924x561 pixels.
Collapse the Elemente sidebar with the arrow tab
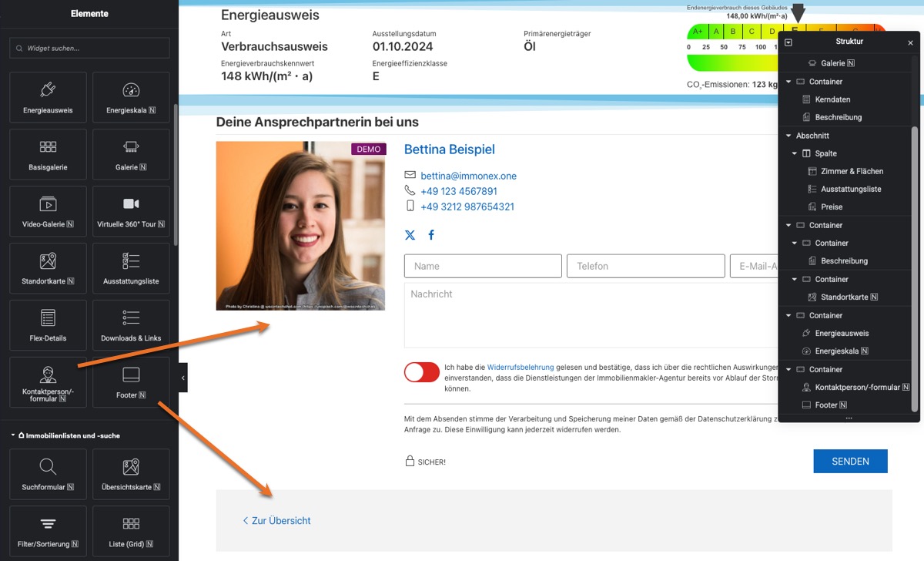coord(182,377)
